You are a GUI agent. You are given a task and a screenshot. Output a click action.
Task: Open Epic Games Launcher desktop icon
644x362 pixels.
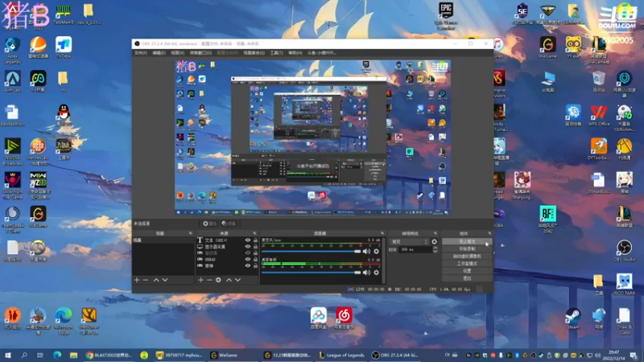(x=446, y=16)
